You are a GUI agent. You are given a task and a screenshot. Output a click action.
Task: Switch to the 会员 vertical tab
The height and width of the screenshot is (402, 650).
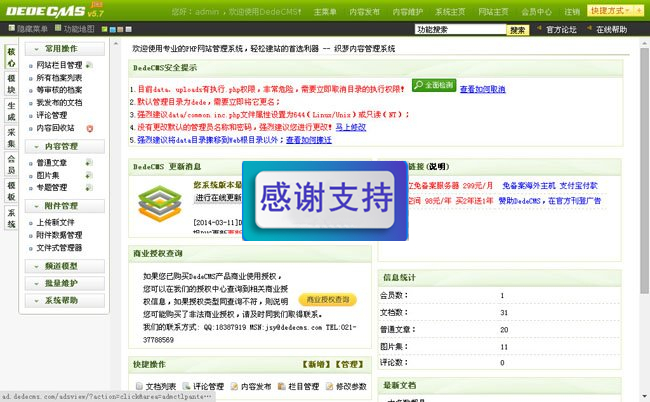click(11, 165)
